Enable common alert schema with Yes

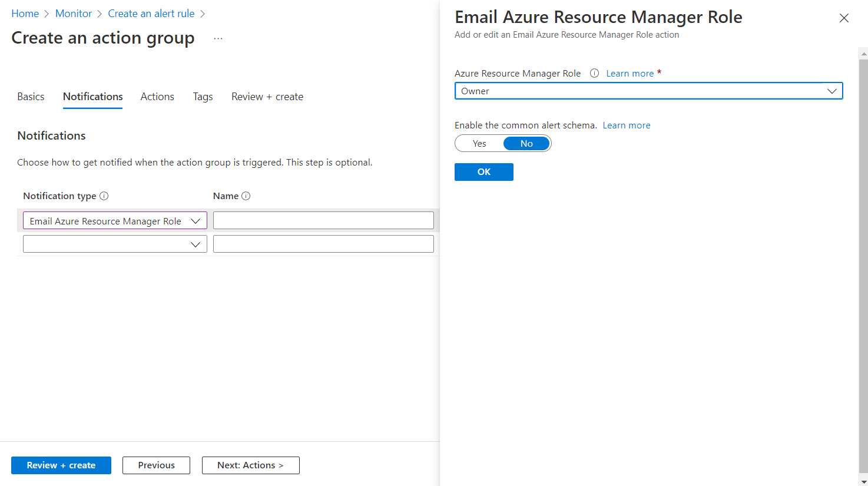[479, 144]
